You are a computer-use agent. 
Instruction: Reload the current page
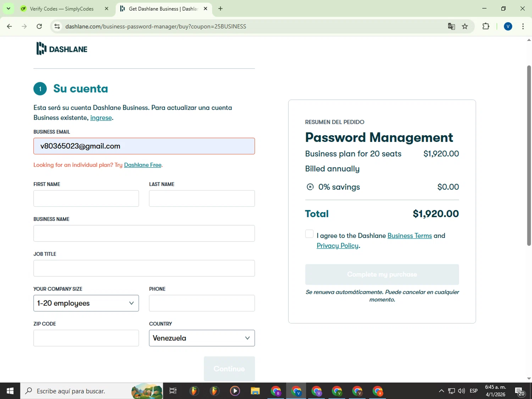[39, 26]
